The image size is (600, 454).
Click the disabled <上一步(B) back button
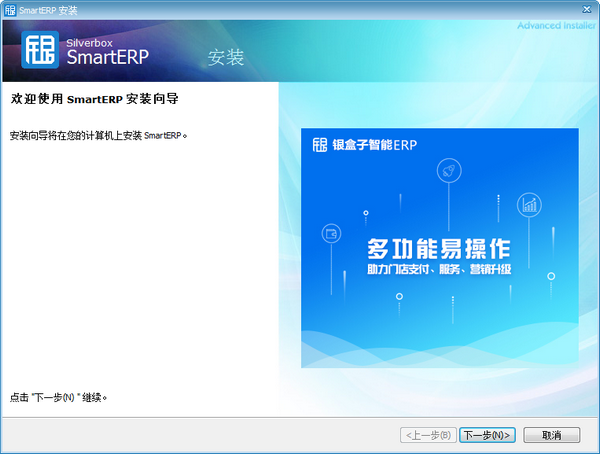(x=428, y=435)
